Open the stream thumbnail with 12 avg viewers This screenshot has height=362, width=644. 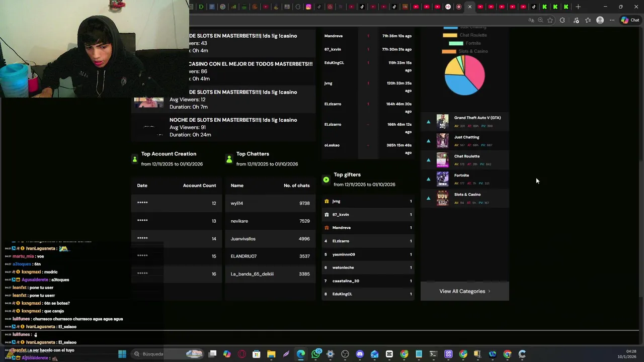pyautogui.click(x=148, y=102)
